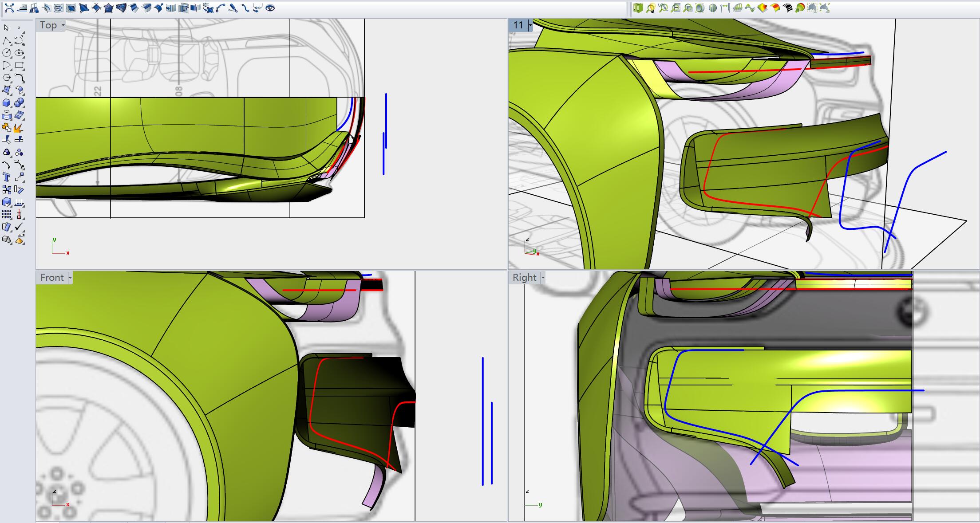This screenshot has width=980, height=523.
Task: Select the Box solid tool
Action: 7,103
